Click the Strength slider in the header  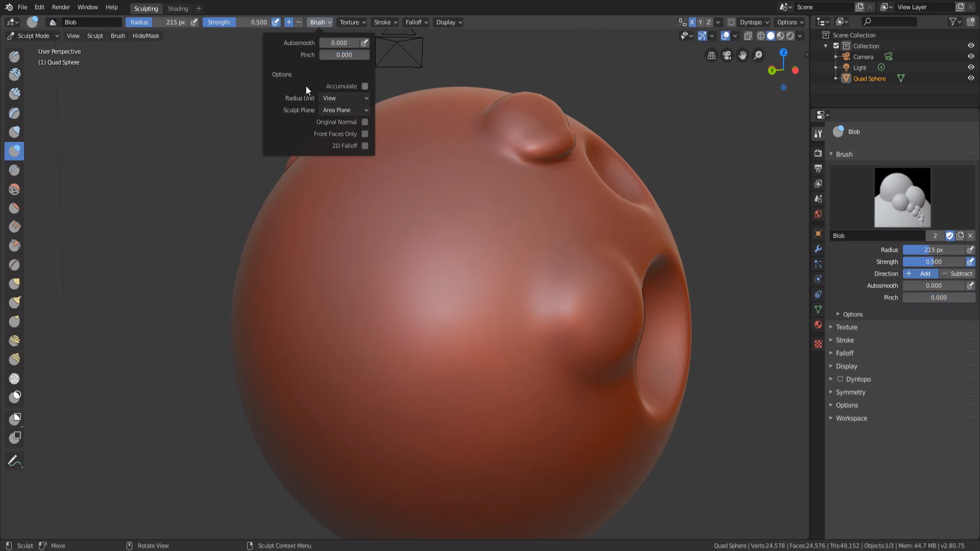(x=237, y=22)
